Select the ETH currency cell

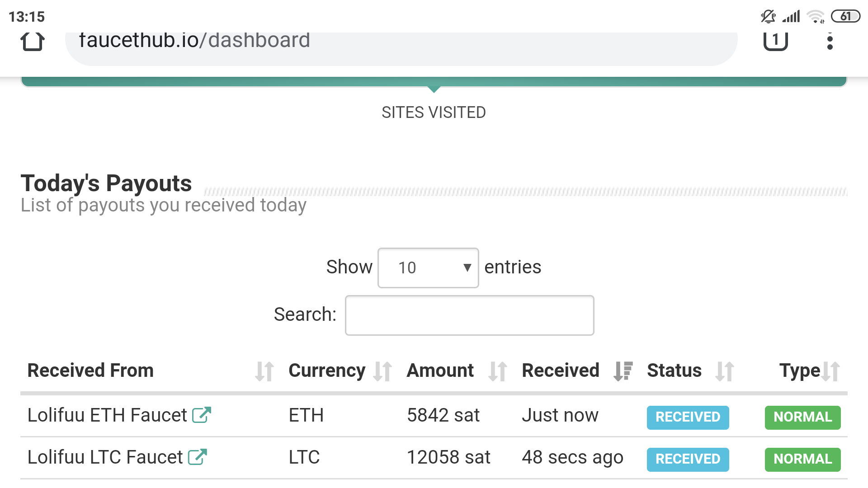(306, 415)
